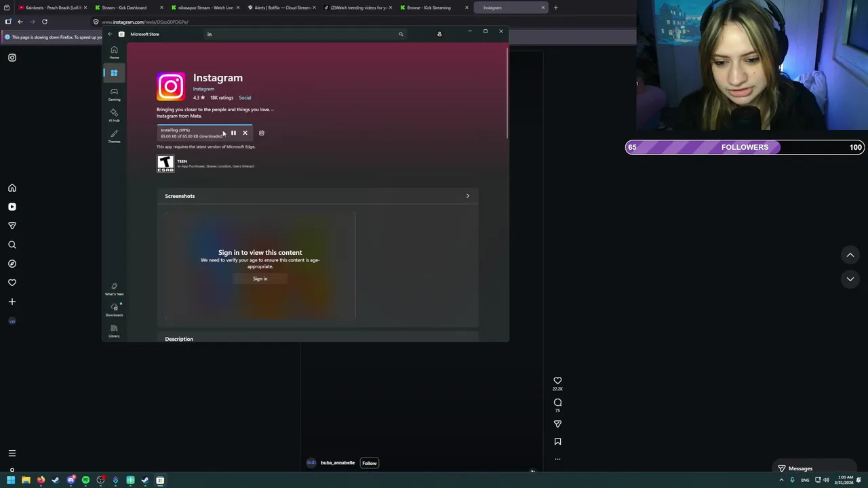Open buba_annabelle profile link

tap(338, 463)
